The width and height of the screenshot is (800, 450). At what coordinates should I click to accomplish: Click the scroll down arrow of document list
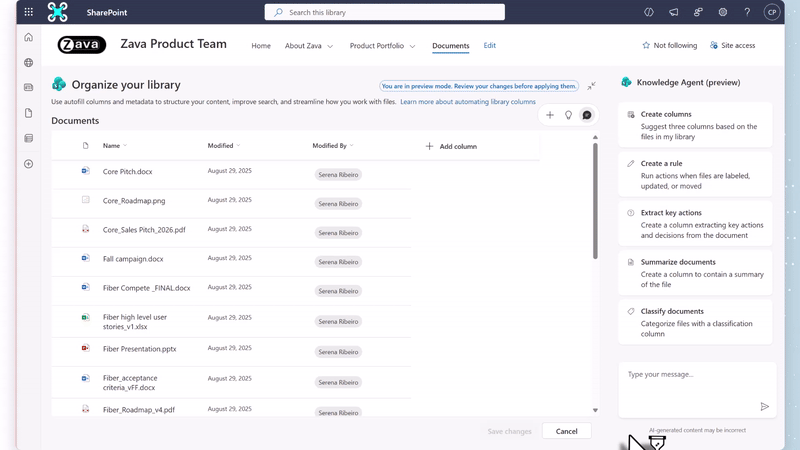point(595,410)
